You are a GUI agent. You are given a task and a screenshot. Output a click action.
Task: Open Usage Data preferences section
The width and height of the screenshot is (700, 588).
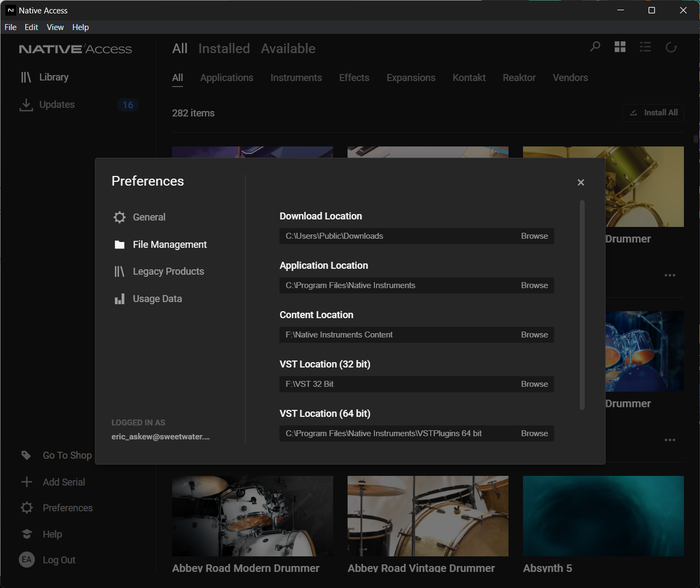(157, 299)
